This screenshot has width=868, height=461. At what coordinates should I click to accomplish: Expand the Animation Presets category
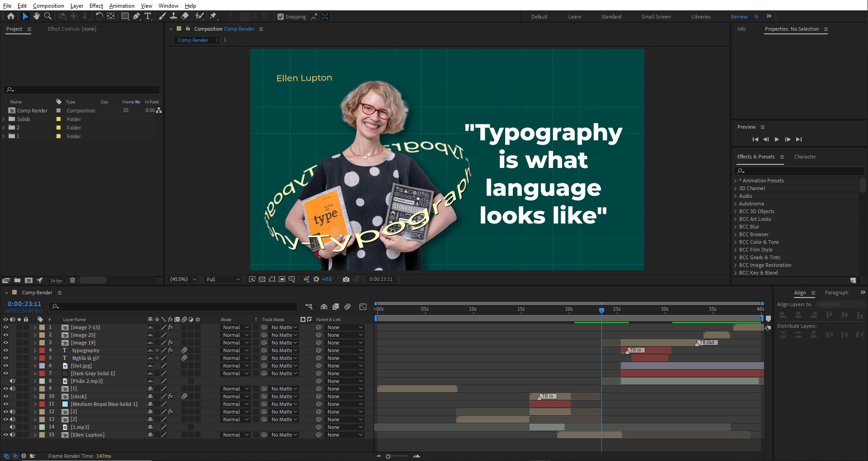736,181
